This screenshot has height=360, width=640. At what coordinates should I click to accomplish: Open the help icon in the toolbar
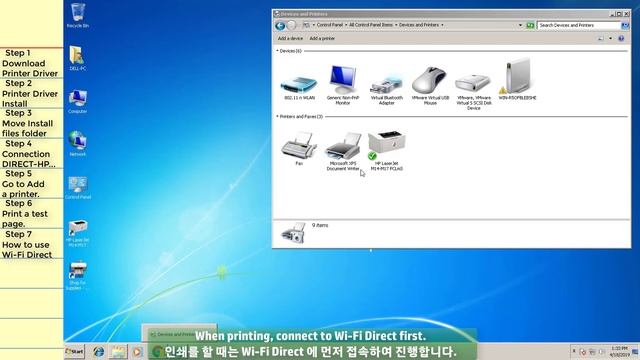621,38
